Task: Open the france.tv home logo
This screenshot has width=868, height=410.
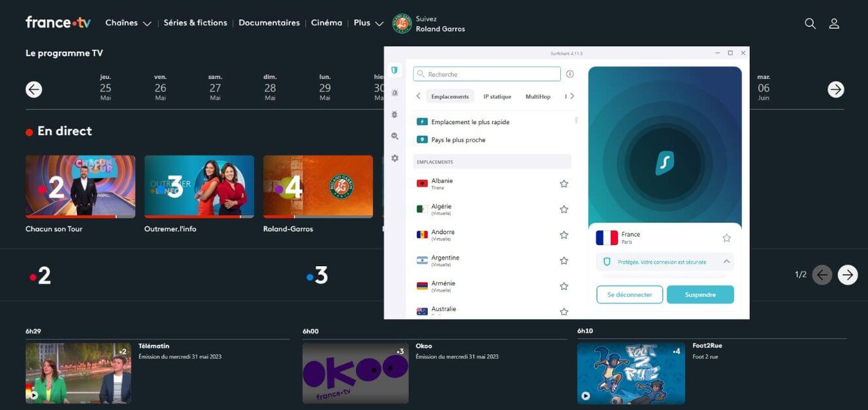Action: pyautogui.click(x=58, y=22)
